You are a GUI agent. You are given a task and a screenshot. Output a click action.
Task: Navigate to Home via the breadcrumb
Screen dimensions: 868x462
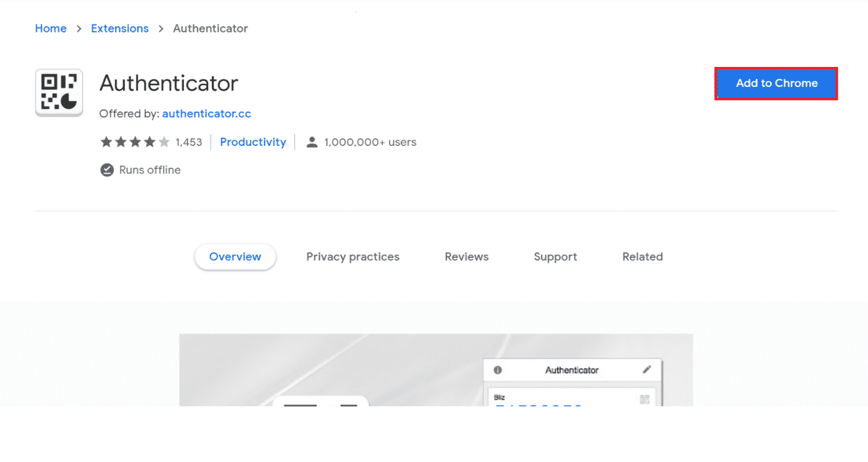(51, 28)
